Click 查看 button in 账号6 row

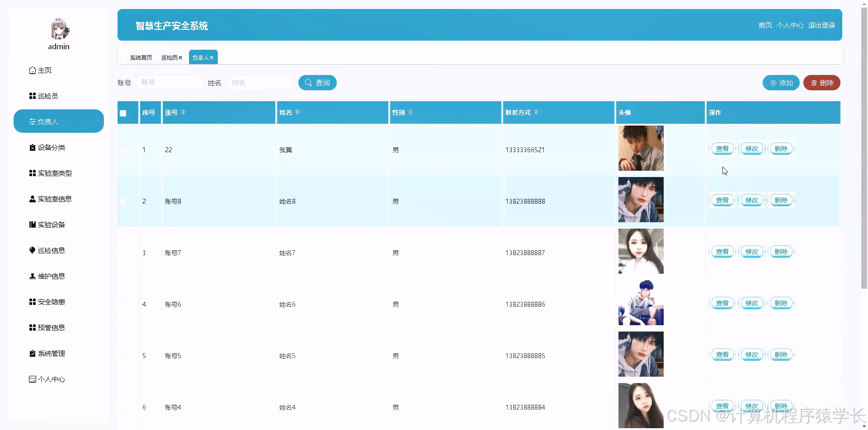click(722, 303)
